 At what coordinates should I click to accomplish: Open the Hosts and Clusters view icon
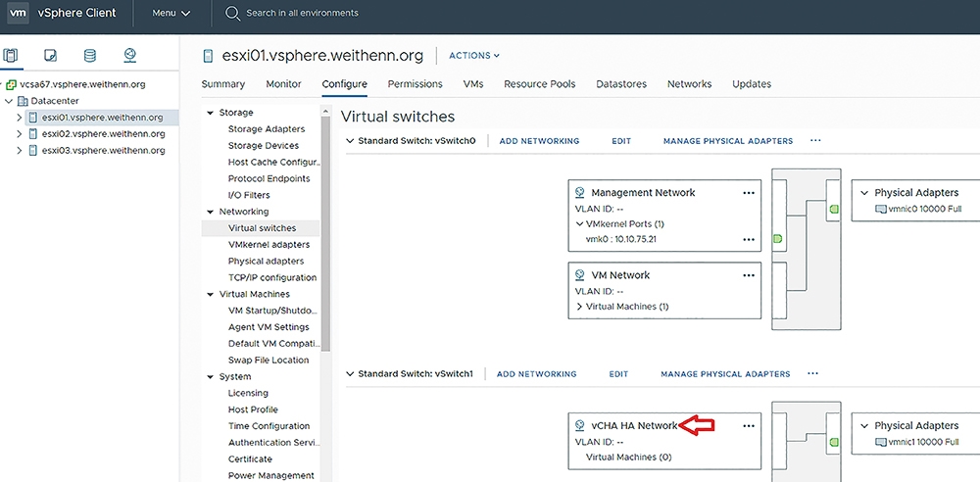click(x=11, y=56)
